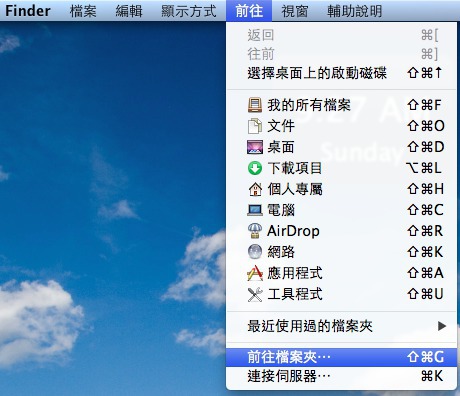The height and width of the screenshot is (396, 460).
Task: Open the 輔助說明 help menu
Action: pos(354,11)
